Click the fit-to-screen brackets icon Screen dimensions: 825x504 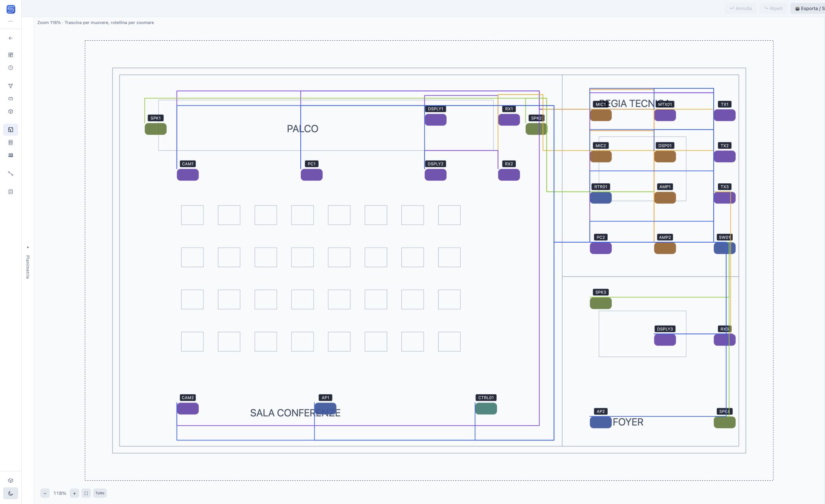coord(86,494)
